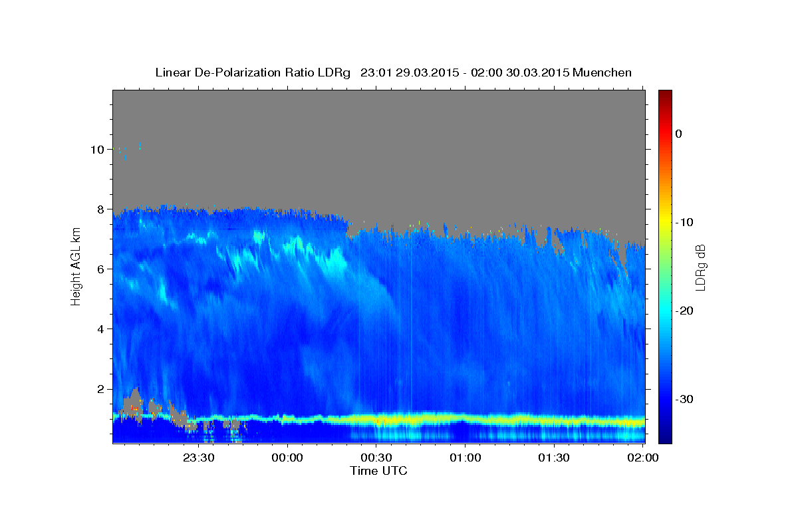
Task: Click the height axis label 10
Action: 98,150
